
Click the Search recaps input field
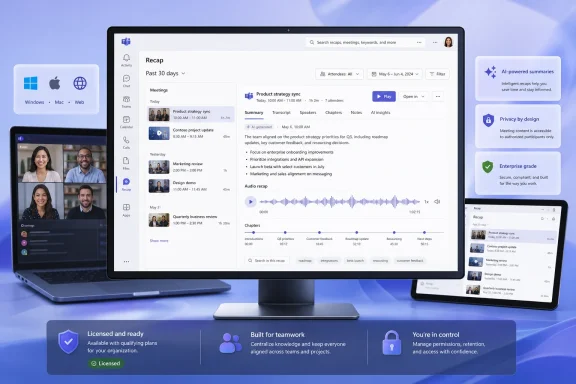point(365,42)
